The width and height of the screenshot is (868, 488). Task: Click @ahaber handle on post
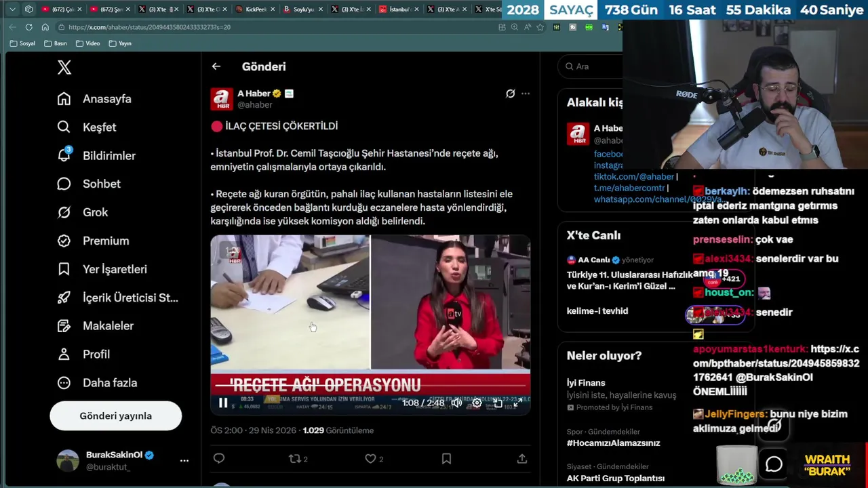coord(254,105)
